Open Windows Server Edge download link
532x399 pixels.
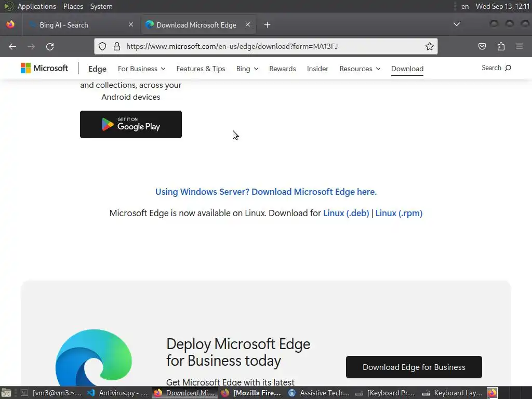(266, 192)
